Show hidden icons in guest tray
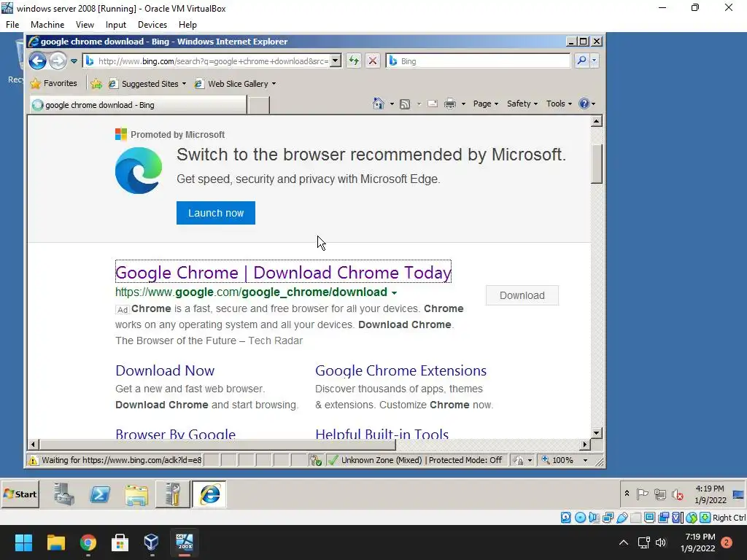 pyautogui.click(x=627, y=494)
